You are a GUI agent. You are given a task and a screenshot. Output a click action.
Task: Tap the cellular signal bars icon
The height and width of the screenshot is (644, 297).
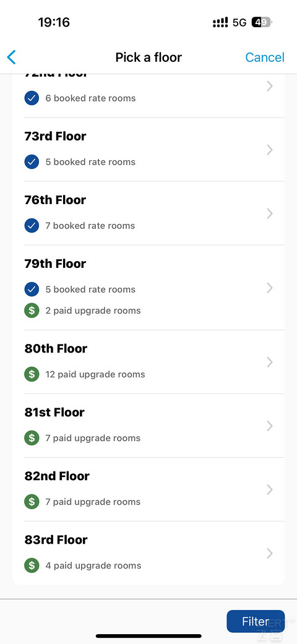[220, 22]
